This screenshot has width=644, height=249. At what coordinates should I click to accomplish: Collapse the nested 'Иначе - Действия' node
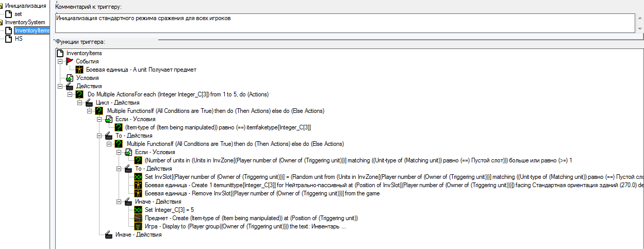(x=119, y=202)
